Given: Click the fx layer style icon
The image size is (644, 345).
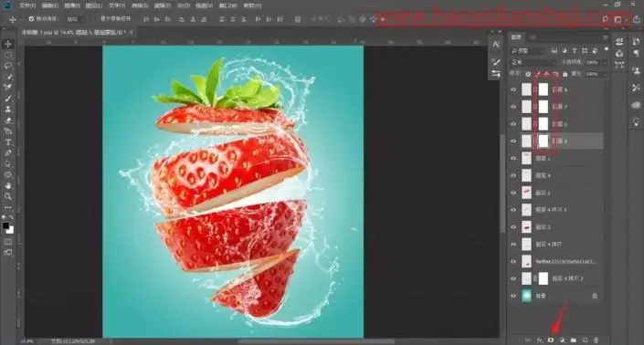Looking at the screenshot, I should pyautogui.click(x=540, y=340).
